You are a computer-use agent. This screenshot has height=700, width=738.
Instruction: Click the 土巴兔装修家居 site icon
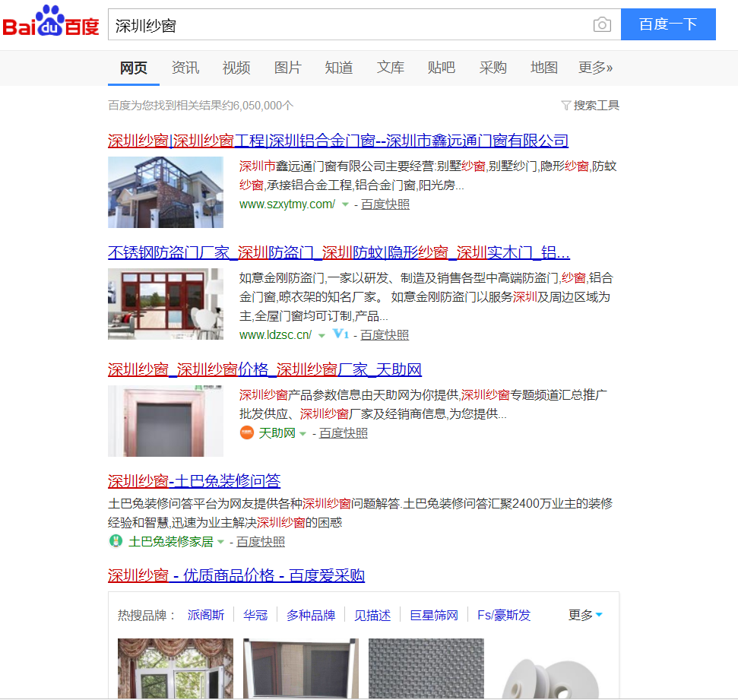coord(116,541)
